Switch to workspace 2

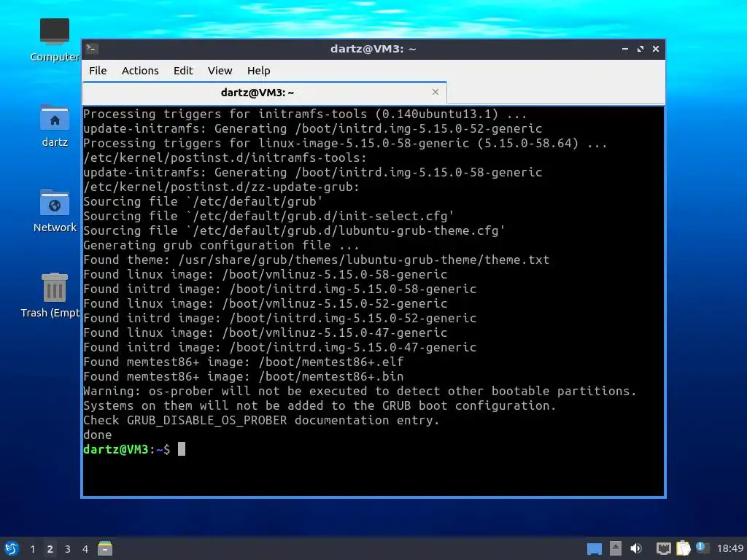pyautogui.click(x=50, y=549)
